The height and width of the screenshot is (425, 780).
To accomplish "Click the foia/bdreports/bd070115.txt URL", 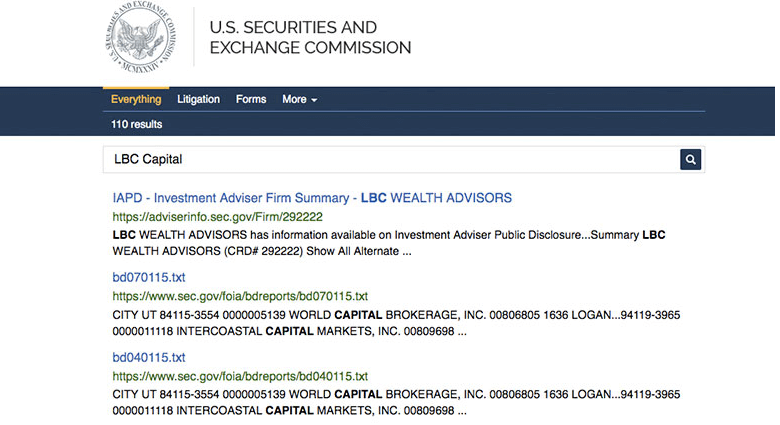I will [240, 296].
